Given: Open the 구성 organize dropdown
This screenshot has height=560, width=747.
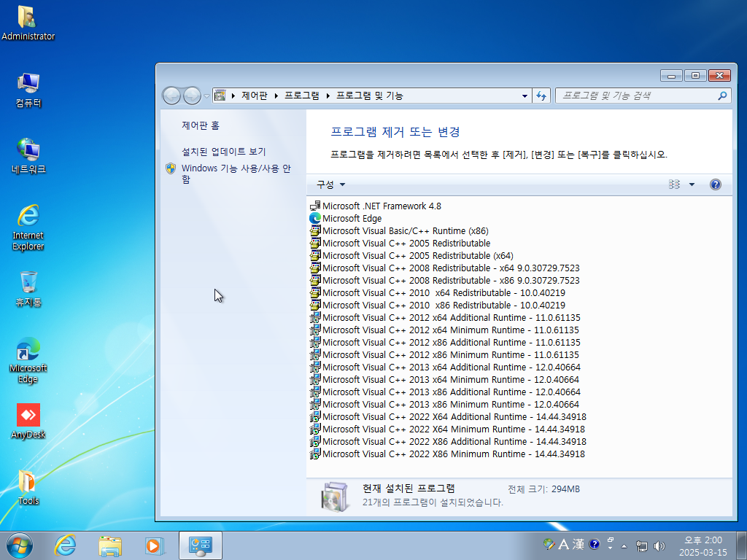Looking at the screenshot, I should point(331,184).
